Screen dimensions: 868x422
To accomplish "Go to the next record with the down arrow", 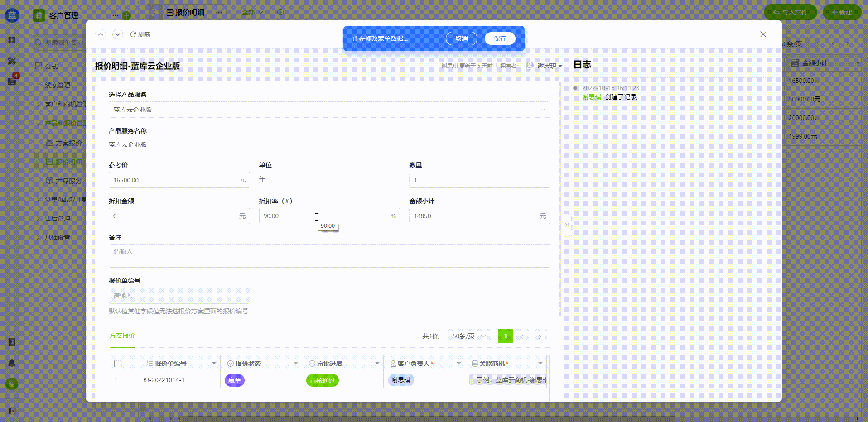I will coord(118,34).
